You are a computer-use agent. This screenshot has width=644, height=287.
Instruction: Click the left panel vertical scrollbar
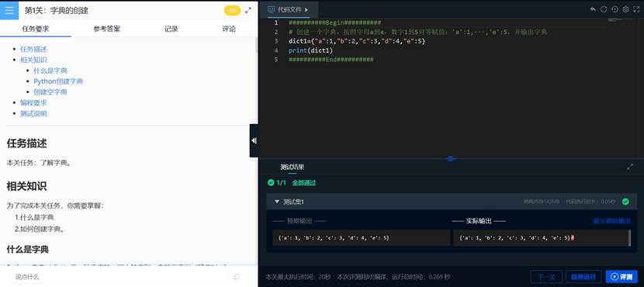(257, 45)
